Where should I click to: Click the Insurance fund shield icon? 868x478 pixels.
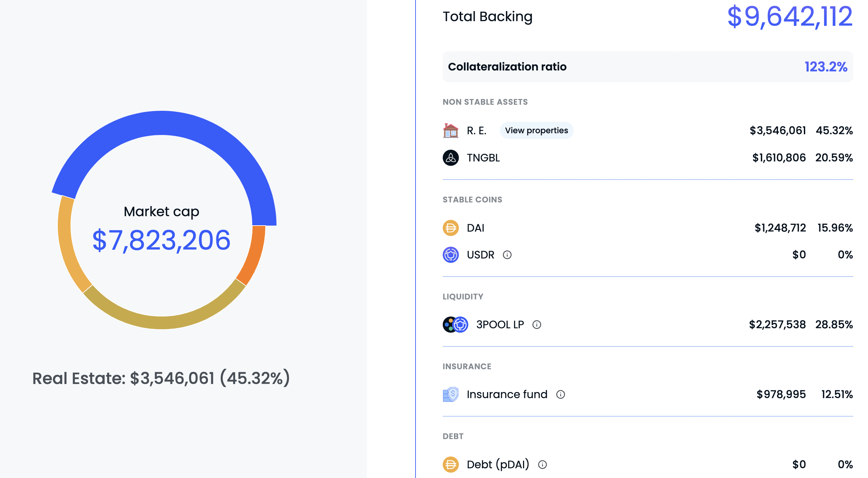pyautogui.click(x=451, y=394)
